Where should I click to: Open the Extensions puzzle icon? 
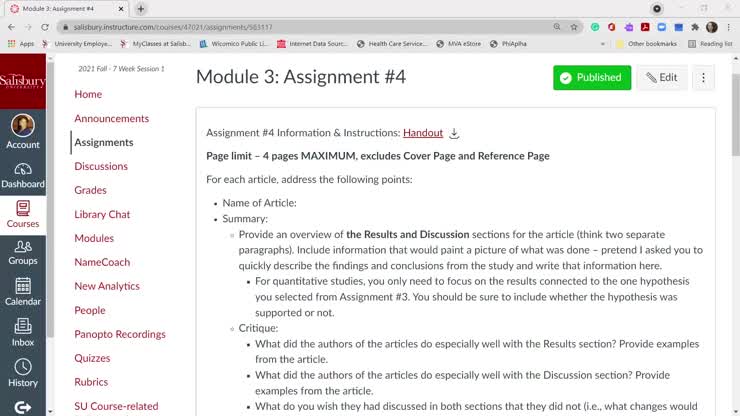click(x=695, y=27)
